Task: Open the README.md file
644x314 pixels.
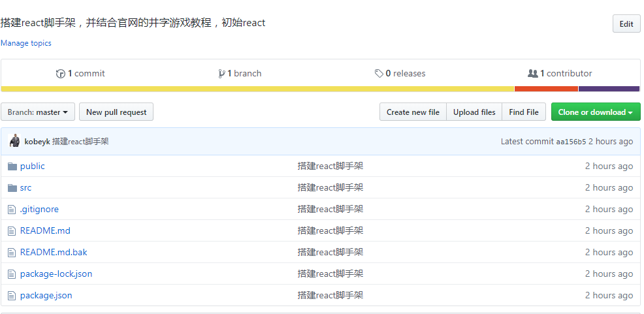Action: click(45, 230)
